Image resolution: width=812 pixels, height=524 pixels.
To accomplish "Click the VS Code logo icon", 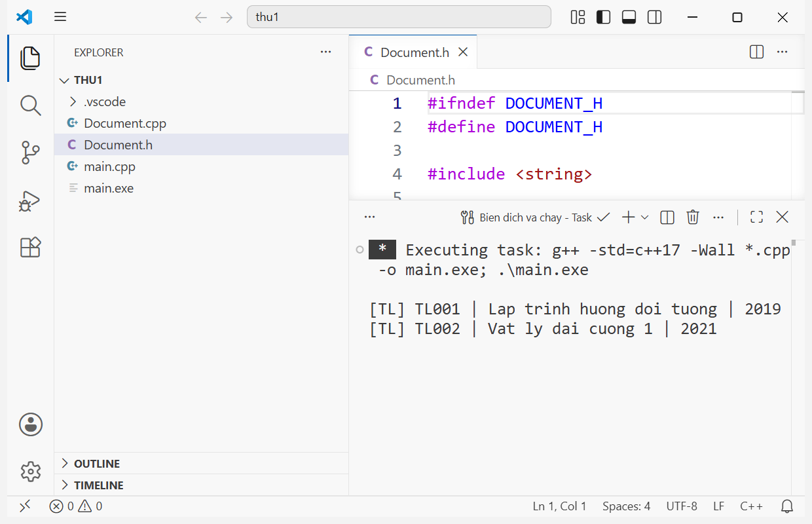I will [24, 17].
